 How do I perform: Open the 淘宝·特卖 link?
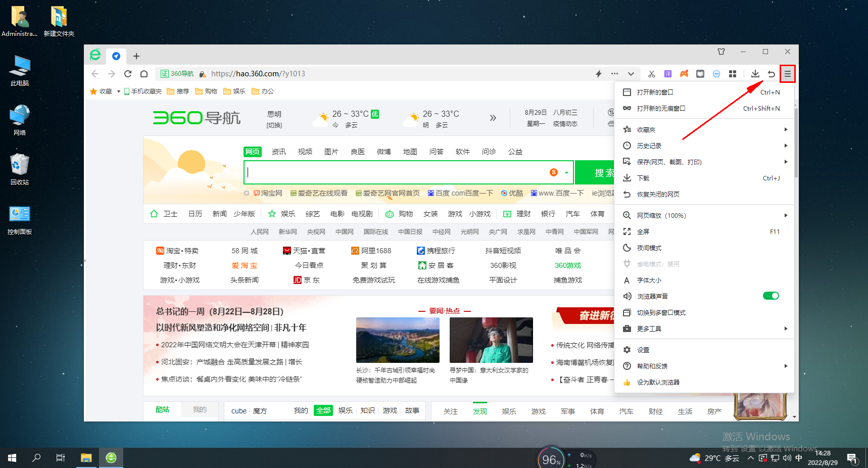click(177, 251)
